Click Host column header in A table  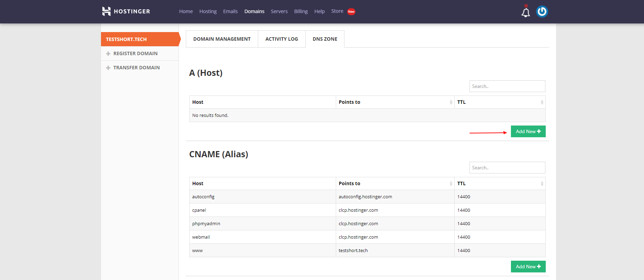pyautogui.click(x=263, y=102)
